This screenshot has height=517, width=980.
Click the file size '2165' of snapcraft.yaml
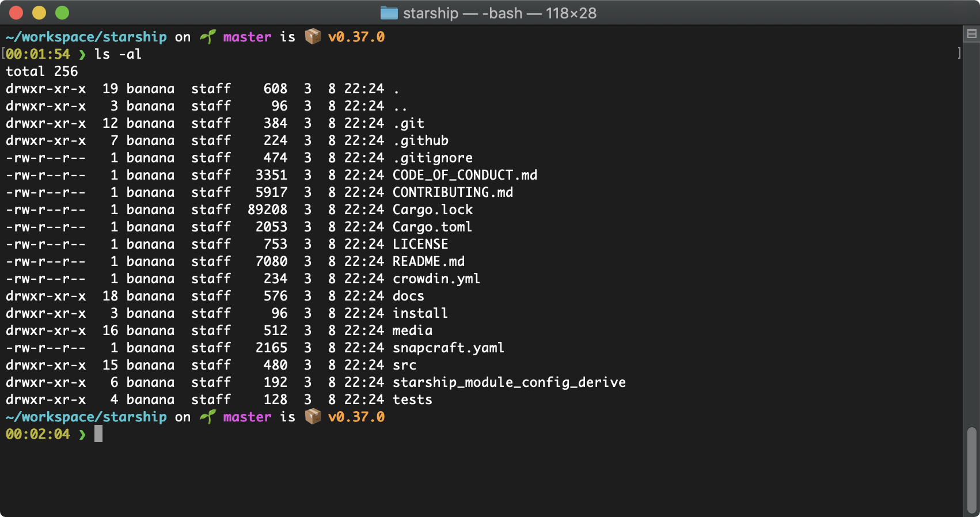point(272,348)
